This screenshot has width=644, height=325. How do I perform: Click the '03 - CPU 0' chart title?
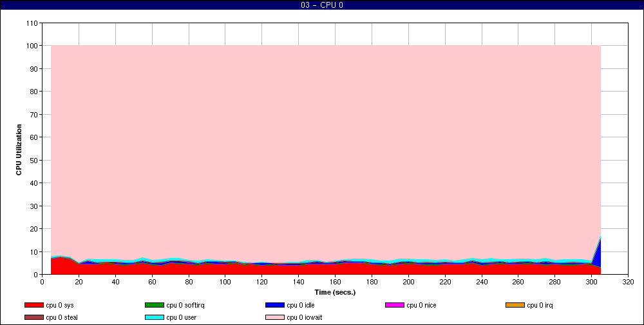point(322,5)
